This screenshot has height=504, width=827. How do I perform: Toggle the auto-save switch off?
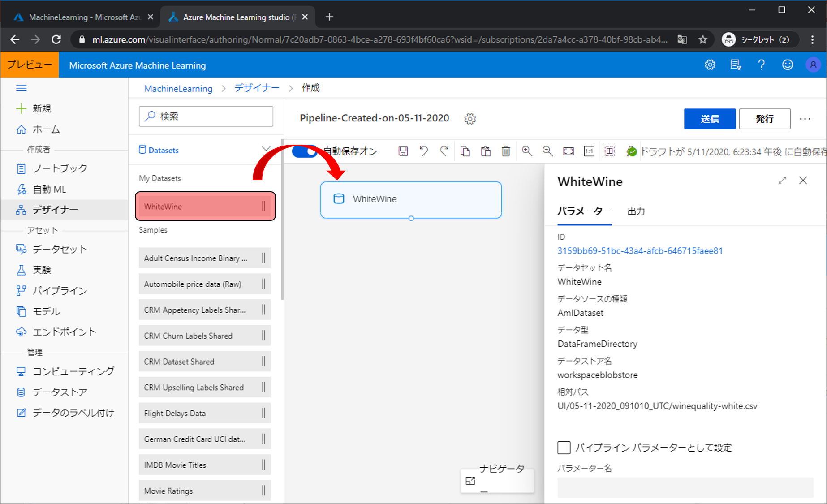[x=305, y=151]
